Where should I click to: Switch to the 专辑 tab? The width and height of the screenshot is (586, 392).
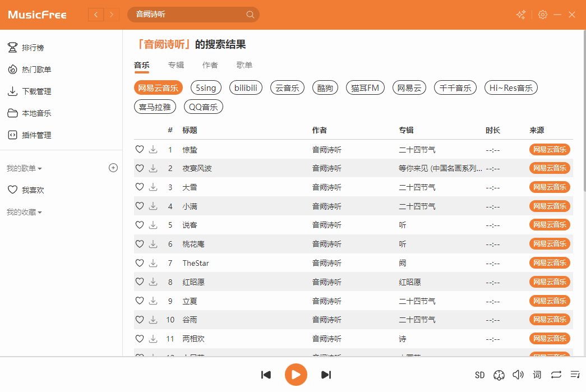(176, 65)
